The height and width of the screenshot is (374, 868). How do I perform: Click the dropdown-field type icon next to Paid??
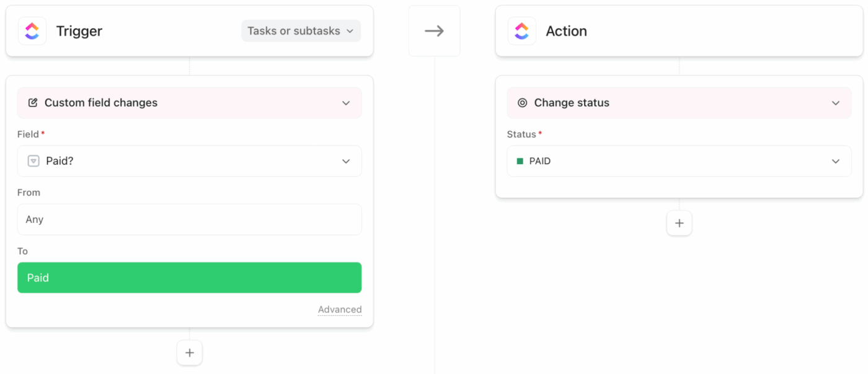point(32,161)
